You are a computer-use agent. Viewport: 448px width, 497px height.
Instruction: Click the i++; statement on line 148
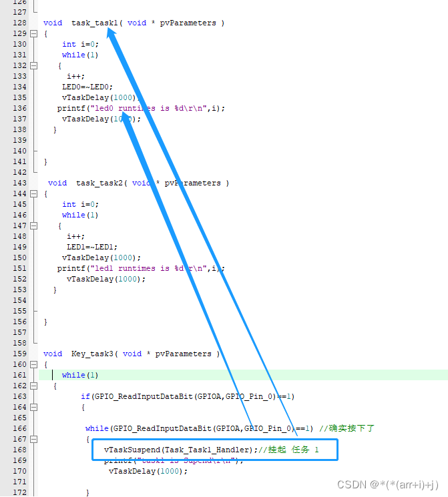(75, 236)
